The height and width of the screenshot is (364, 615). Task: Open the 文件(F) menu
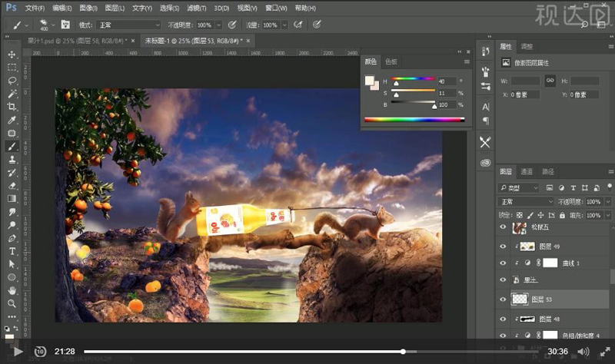click(35, 8)
